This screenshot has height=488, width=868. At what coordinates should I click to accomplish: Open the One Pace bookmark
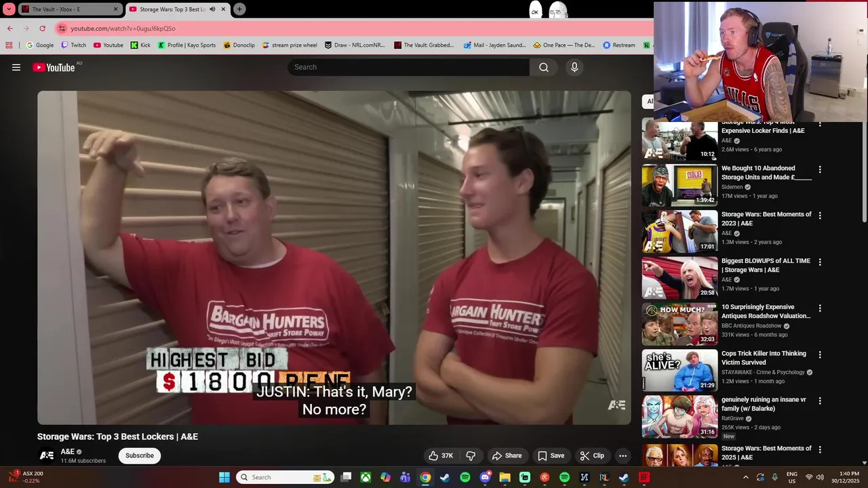(x=564, y=45)
